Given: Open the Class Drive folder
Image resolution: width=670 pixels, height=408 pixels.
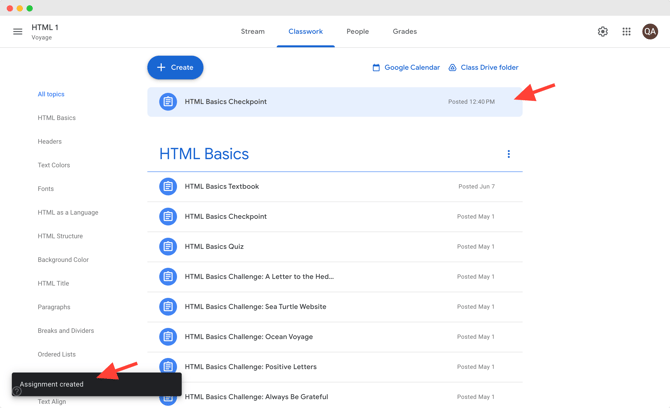Looking at the screenshot, I should tap(482, 68).
